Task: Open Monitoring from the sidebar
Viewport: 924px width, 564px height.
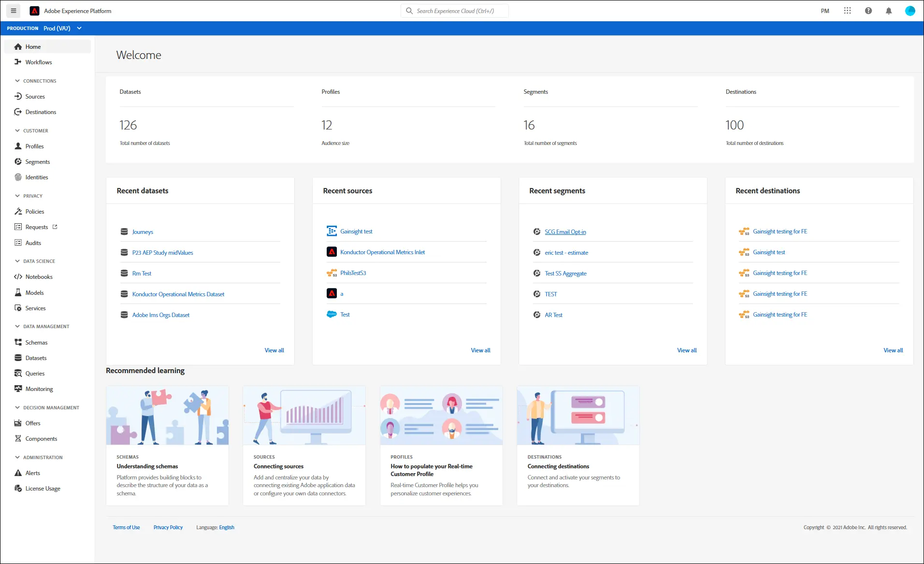Action: (x=38, y=389)
